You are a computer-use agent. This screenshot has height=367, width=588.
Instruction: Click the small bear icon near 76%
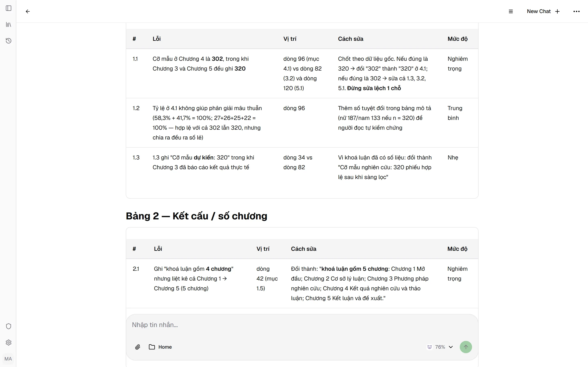[430, 347]
